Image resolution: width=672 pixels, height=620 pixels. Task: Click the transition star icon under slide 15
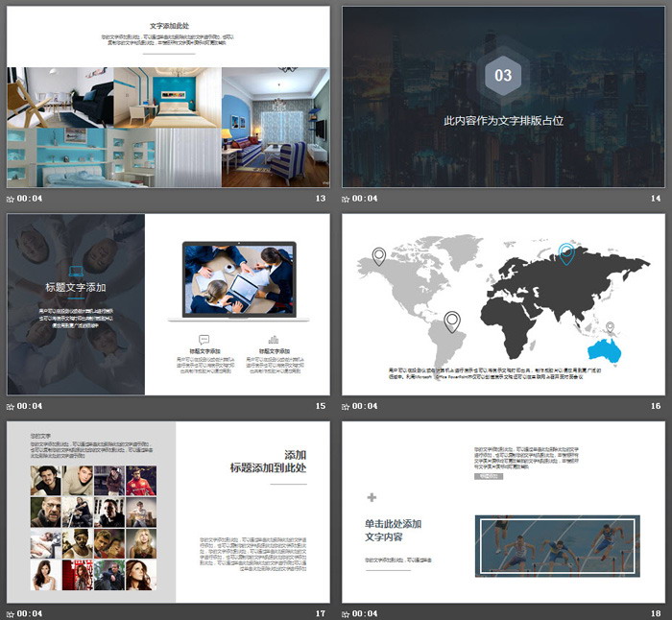point(11,406)
